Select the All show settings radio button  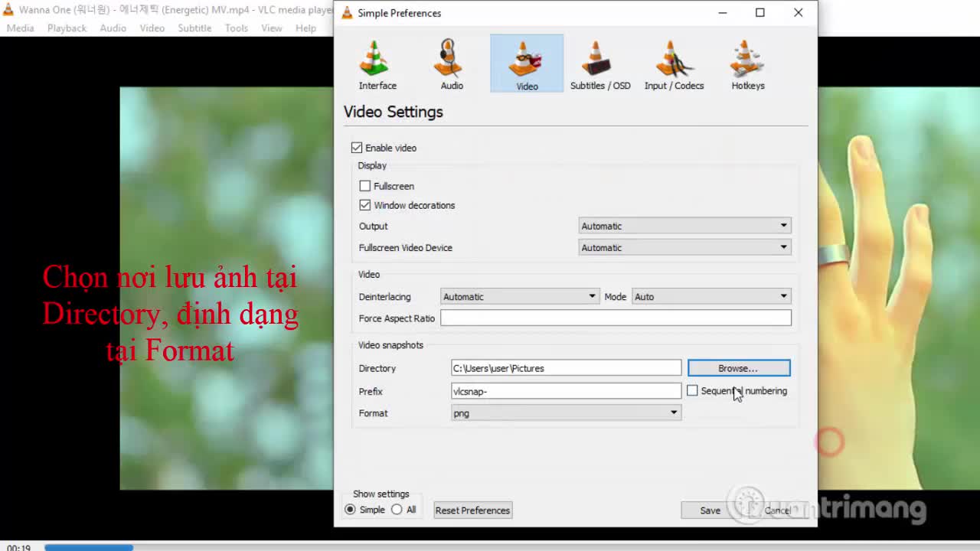[x=397, y=510]
